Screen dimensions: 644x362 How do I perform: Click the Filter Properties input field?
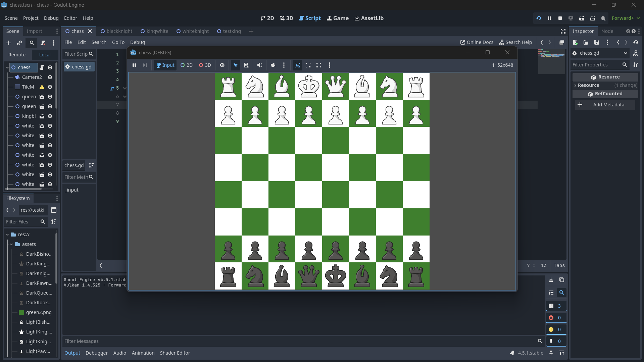coord(600,65)
